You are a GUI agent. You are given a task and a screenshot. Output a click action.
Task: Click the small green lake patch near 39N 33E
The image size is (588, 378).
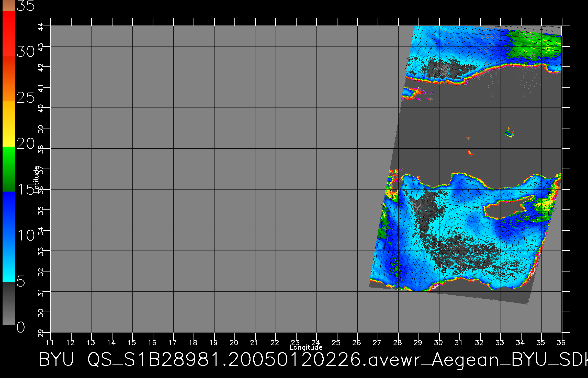coord(509,133)
